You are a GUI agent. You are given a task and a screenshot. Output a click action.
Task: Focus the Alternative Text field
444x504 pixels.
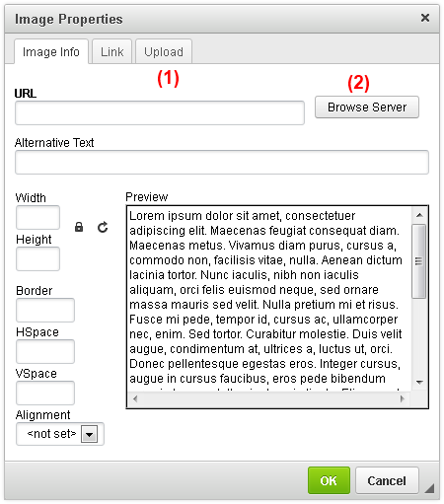(222, 163)
